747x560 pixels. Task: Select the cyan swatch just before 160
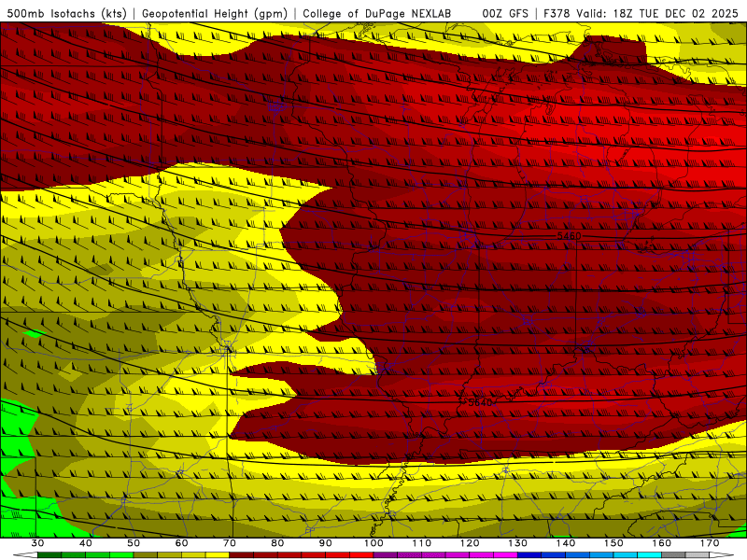pos(649,556)
